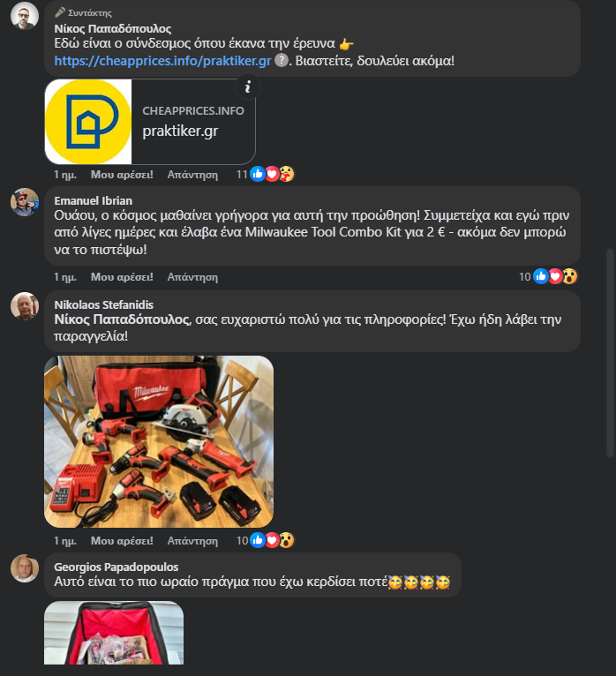The width and height of the screenshot is (616, 676).
Task: Open the praktiker.gr link preview card
Action: click(150, 122)
